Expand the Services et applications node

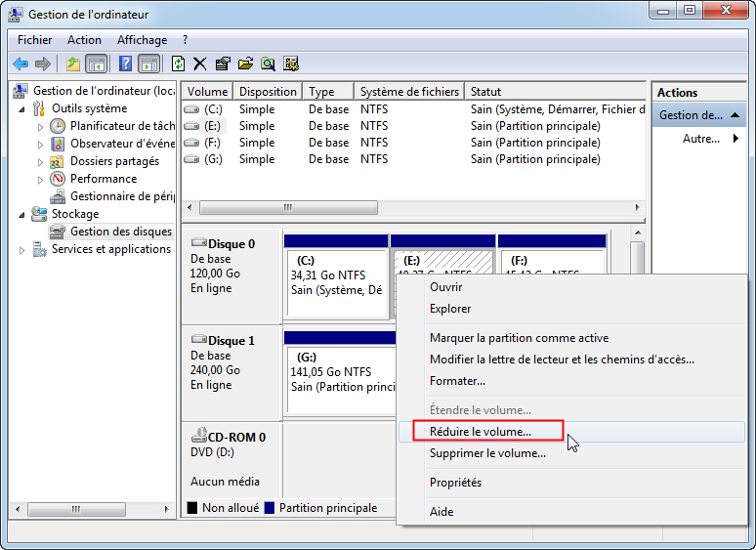pyautogui.click(x=21, y=250)
